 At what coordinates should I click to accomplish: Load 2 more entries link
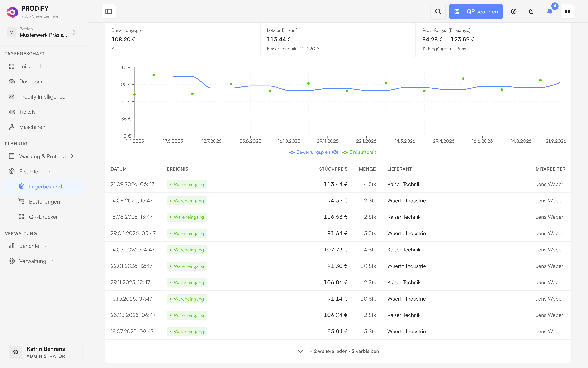click(x=344, y=351)
